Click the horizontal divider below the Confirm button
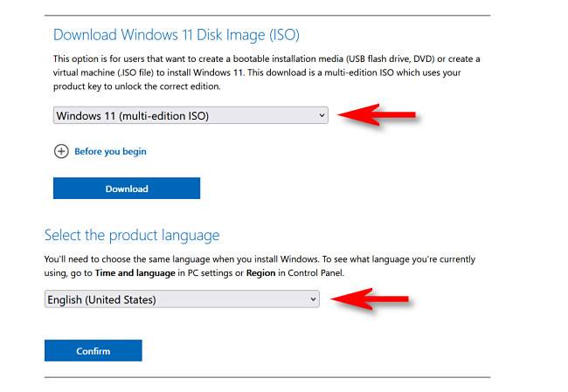The image size is (568, 392). [267, 377]
